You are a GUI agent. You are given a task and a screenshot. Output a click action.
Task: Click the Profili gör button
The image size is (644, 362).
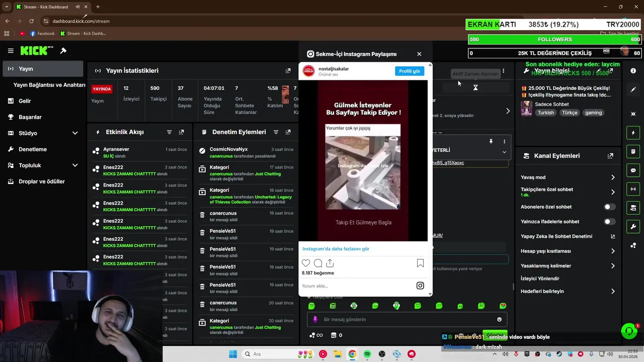tap(410, 71)
